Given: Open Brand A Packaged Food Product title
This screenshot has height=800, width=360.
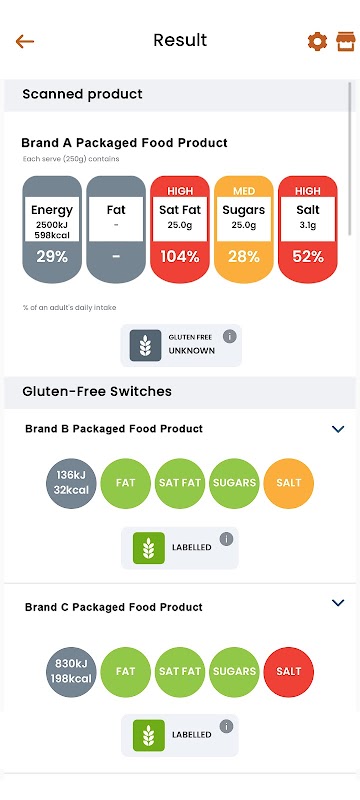Looking at the screenshot, I should point(124,143).
